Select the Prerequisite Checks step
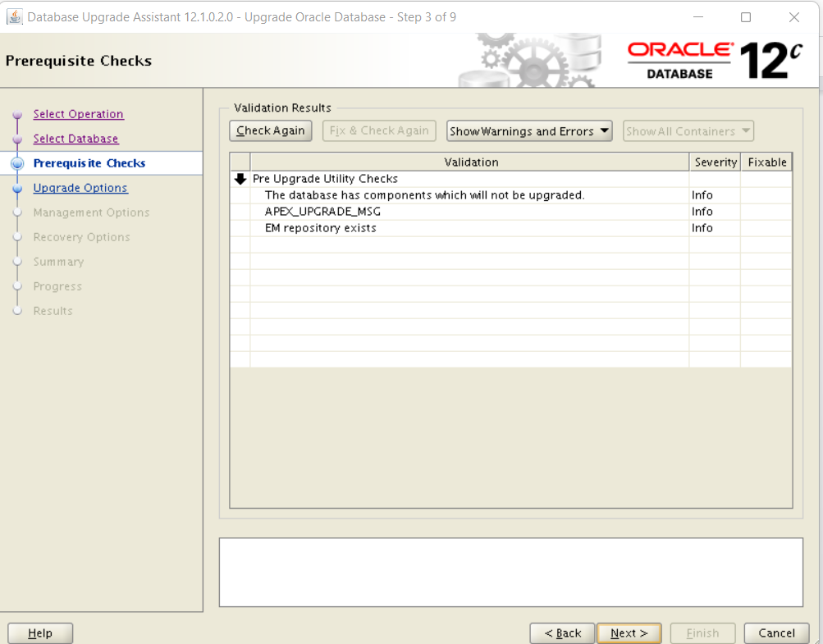Screen dimensions: 823x644 coord(89,163)
